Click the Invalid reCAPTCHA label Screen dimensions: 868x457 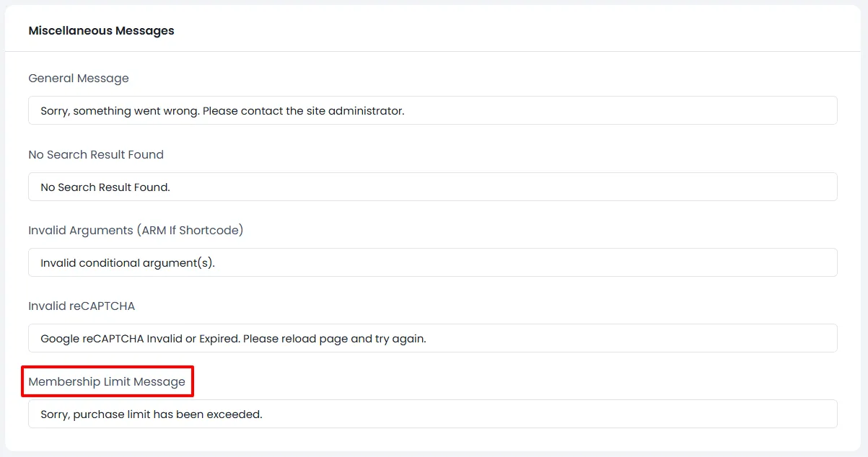[x=81, y=306]
